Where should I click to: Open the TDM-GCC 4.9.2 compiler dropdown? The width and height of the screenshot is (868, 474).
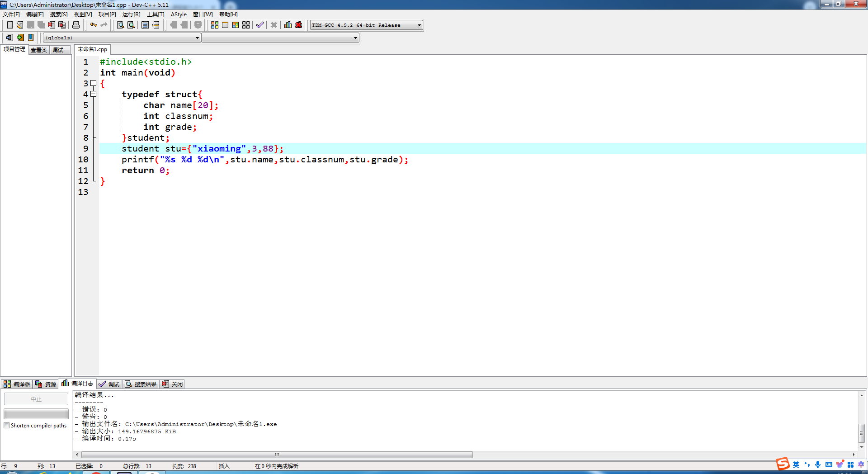point(367,25)
